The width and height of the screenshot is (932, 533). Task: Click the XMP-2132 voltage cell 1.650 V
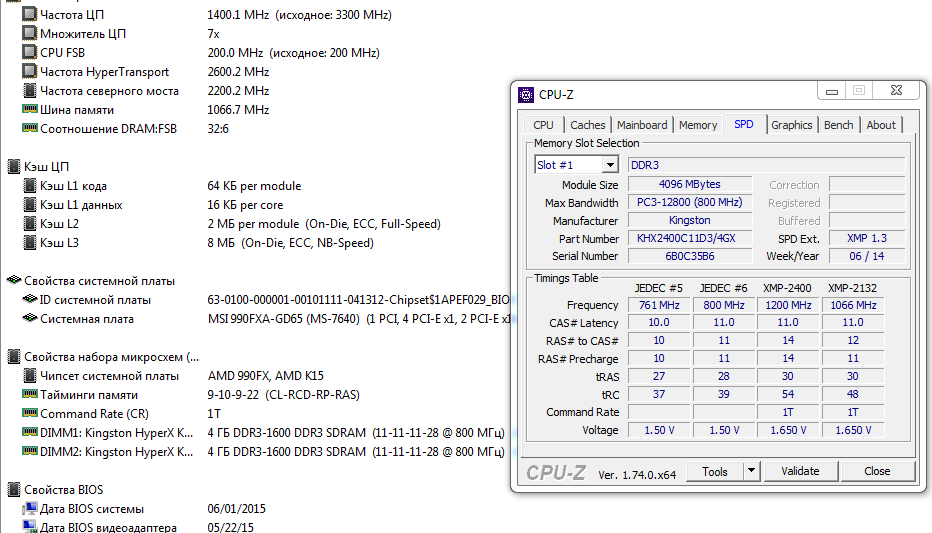click(x=854, y=430)
